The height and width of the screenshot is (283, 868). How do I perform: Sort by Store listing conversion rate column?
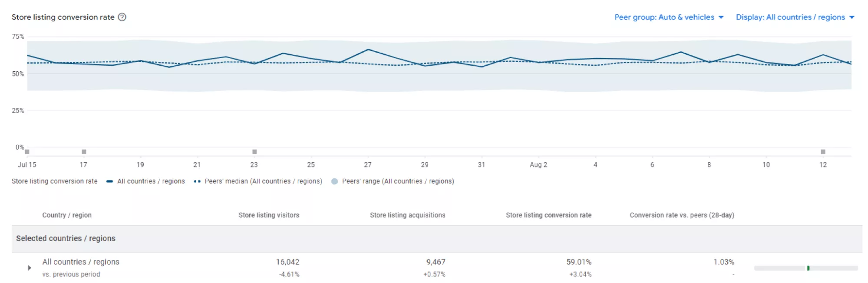point(548,215)
